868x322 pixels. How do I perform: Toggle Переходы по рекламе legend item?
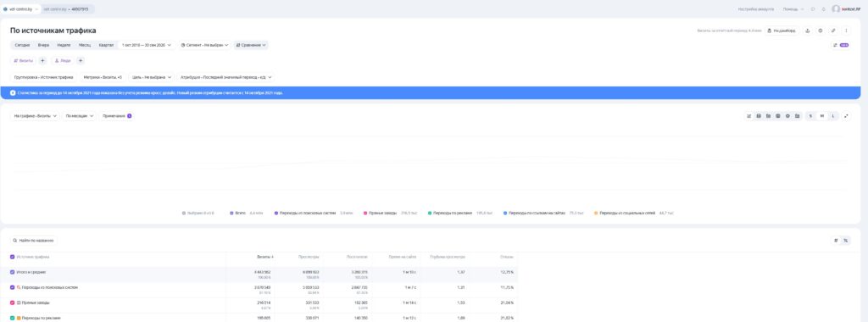point(460,213)
